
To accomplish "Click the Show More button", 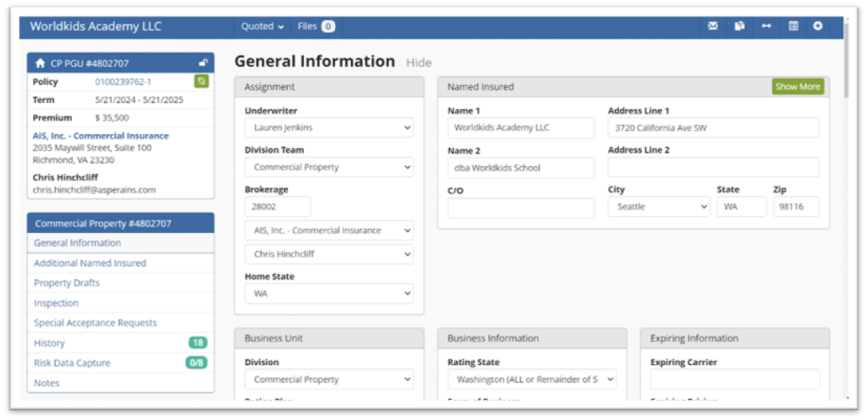I will pos(797,87).
